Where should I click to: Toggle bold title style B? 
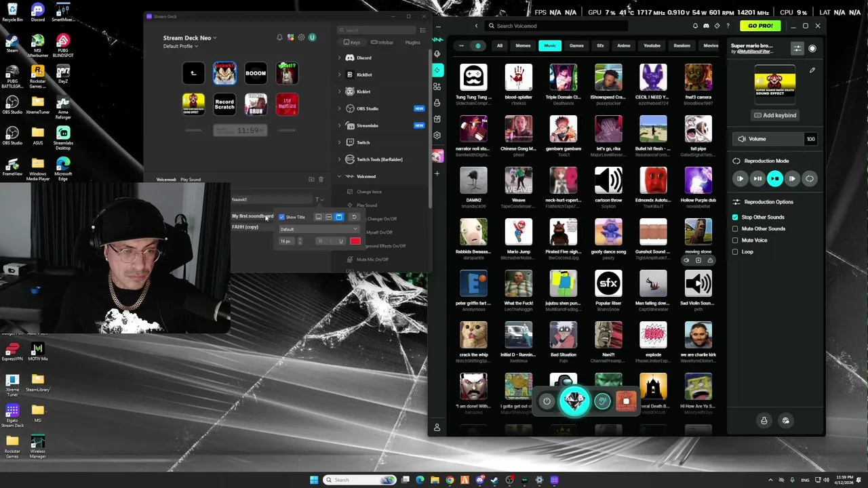click(x=320, y=241)
